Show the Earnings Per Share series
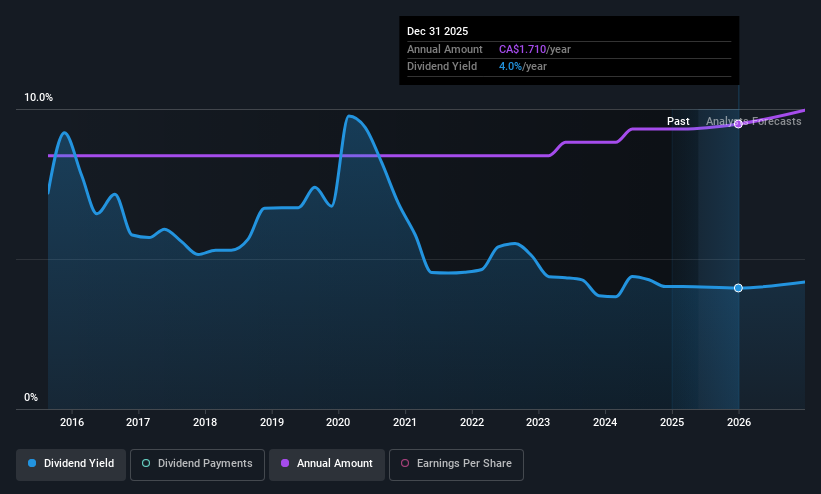The width and height of the screenshot is (821, 494). (456, 464)
